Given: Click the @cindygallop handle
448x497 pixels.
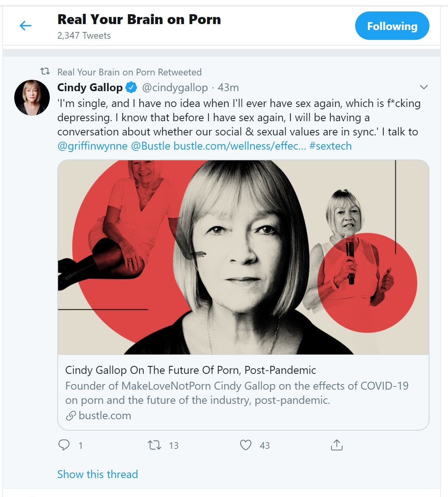Looking at the screenshot, I should [x=175, y=87].
